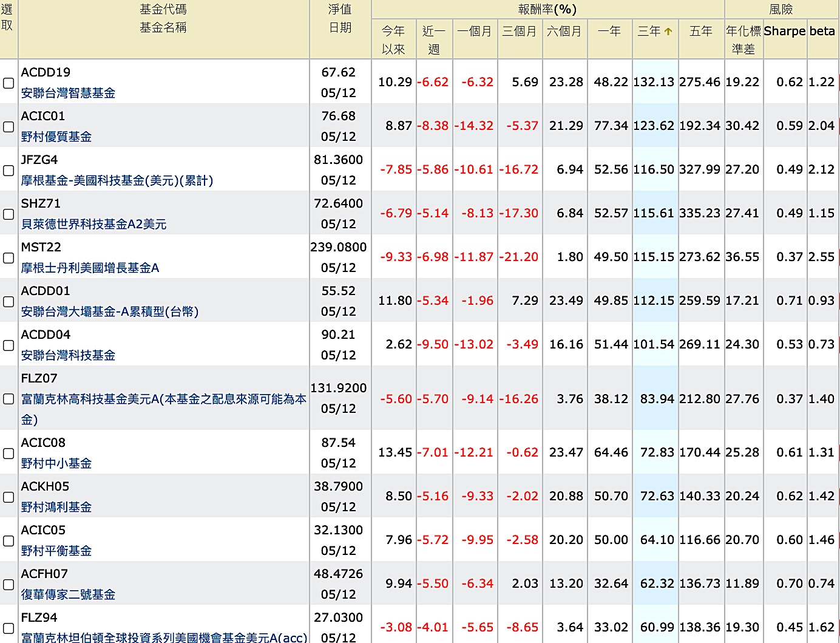The image size is (840, 643).
Task: Sort by 年化標準差 risk column
Action: [x=743, y=40]
